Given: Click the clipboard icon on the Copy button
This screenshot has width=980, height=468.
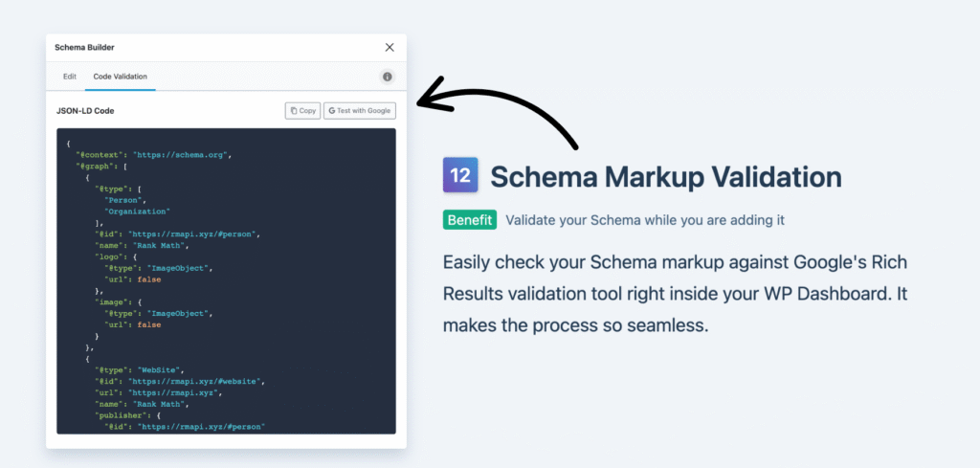Looking at the screenshot, I should click(x=293, y=111).
